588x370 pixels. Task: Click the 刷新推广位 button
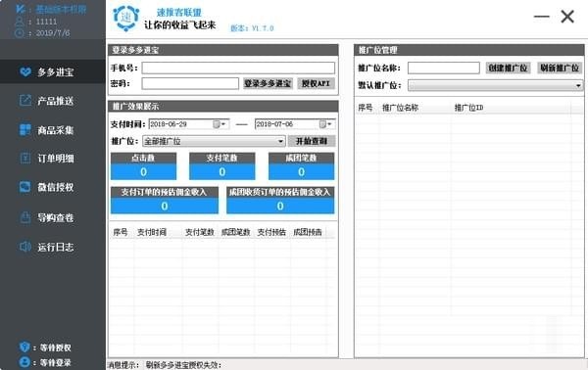[560, 68]
